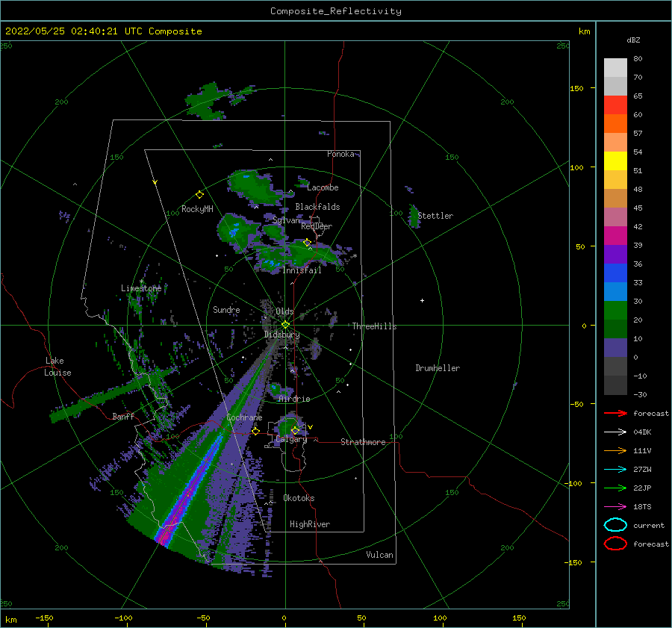Click the Vulcan town label

tap(379, 555)
